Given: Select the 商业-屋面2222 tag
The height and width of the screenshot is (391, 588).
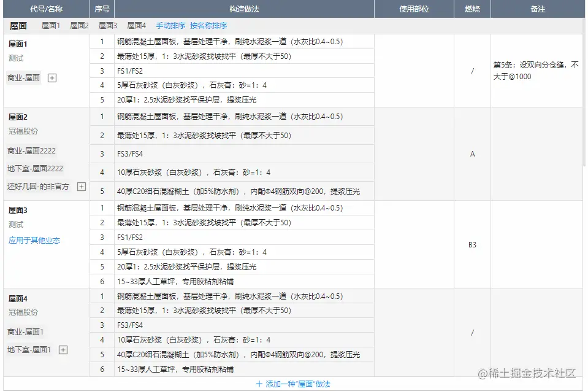Looking at the screenshot, I should coord(31,151).
